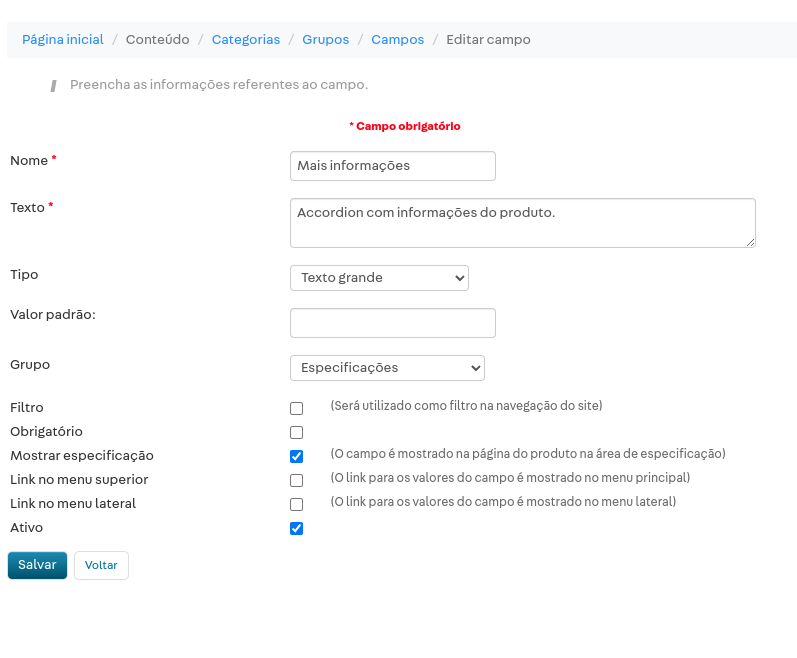Click the Nome input field
The height and width of the screenshot is (658, 797).
click(x=392, y=166)
